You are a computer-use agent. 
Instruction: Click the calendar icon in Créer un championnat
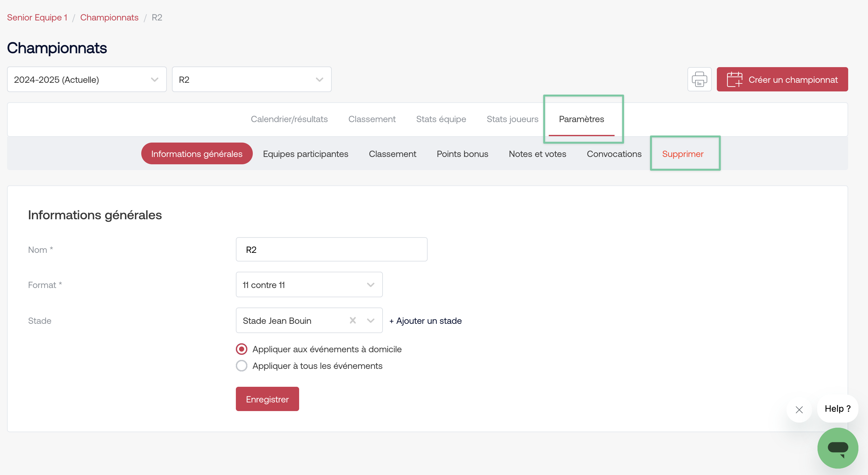pyautogui.click(x=734, y=80)
